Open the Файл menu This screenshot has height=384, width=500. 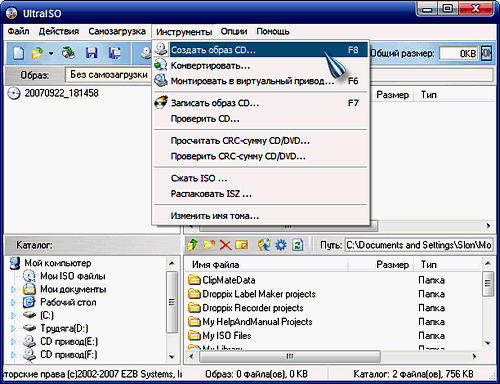pos(18,31)
